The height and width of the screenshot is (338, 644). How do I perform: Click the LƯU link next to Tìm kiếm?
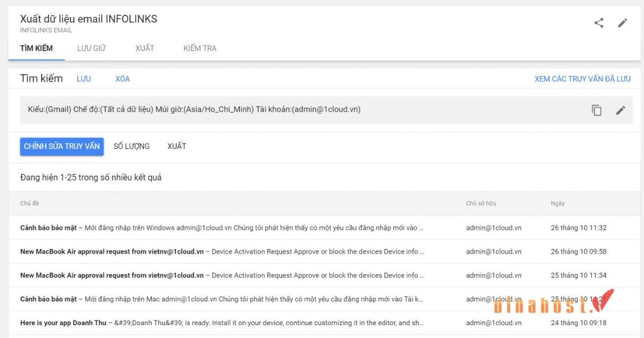(84, 79)
